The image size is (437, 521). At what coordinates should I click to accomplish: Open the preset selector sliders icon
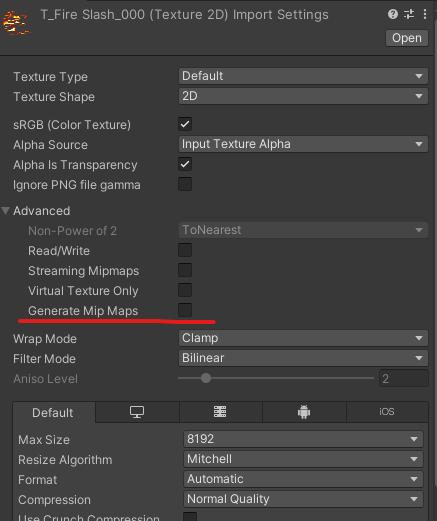click(x=409, y=14)
